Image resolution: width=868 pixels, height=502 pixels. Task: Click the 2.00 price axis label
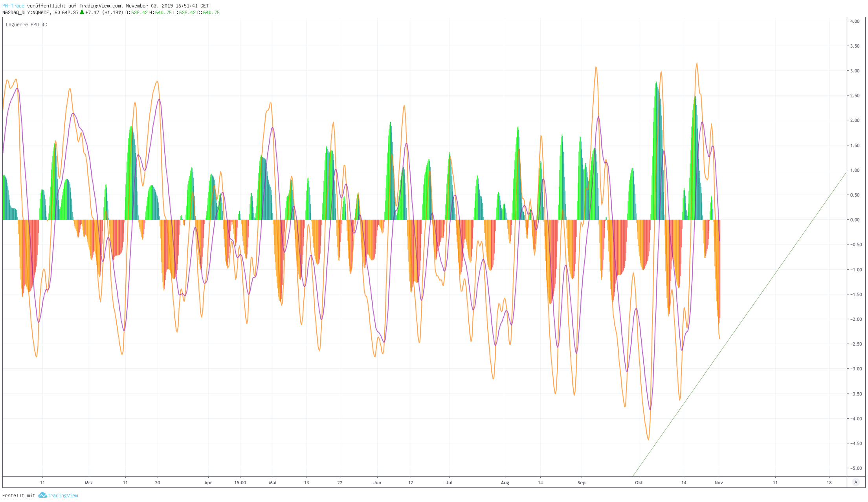855,120
